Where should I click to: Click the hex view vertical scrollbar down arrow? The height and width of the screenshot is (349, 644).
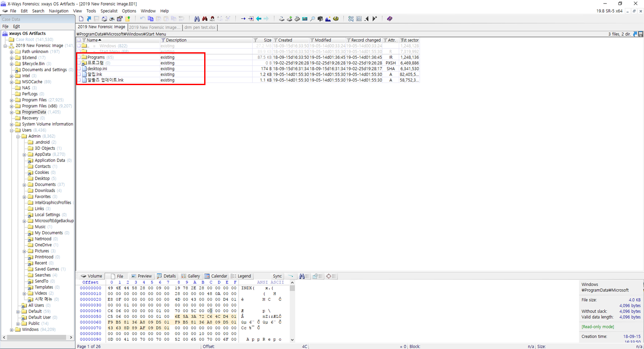(x=292, y=340)
